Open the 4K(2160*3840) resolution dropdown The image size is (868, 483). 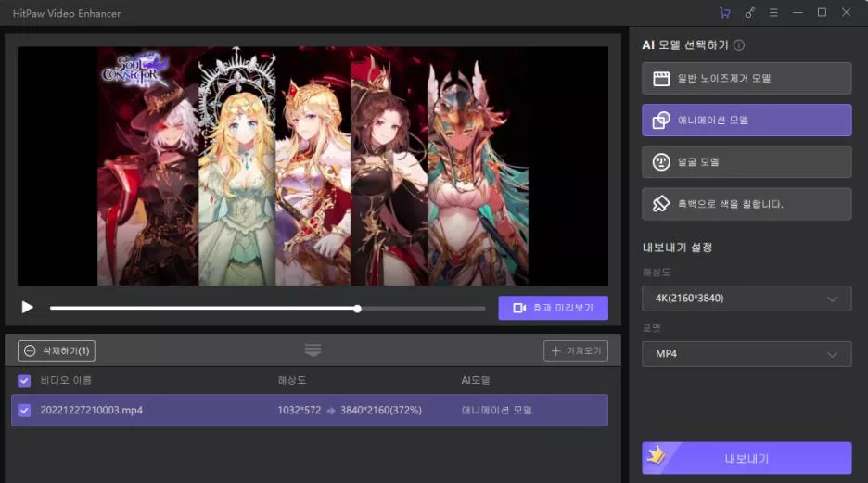click(x=747, y=299)
